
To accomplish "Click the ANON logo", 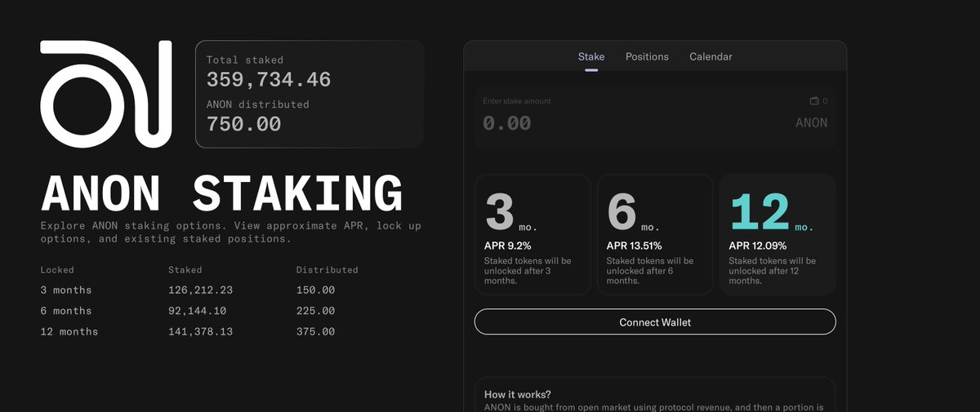I will [x=106, y=95].
